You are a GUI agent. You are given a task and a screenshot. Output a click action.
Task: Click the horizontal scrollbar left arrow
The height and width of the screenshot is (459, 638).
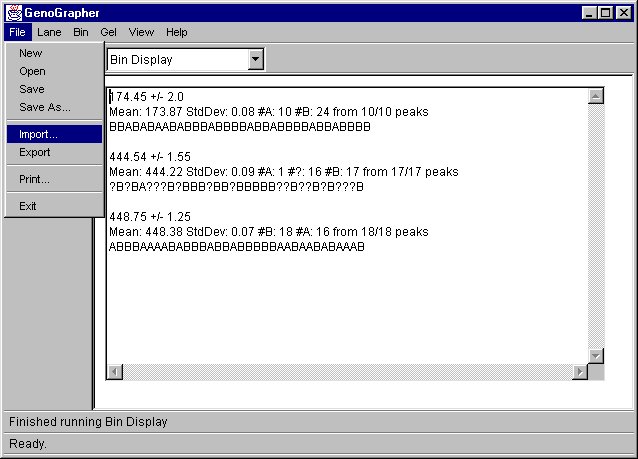(x=115, y=372)
